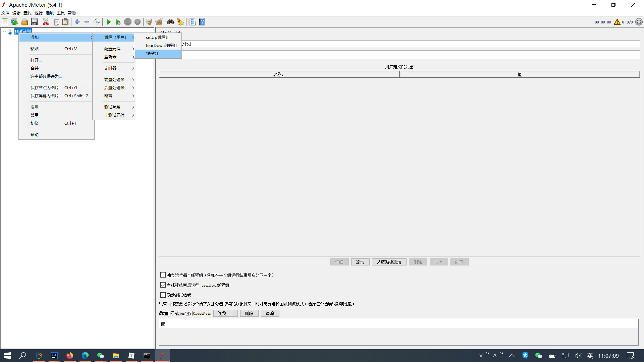
Task: Open the Help question mark icon
Action: click(202, 22)
